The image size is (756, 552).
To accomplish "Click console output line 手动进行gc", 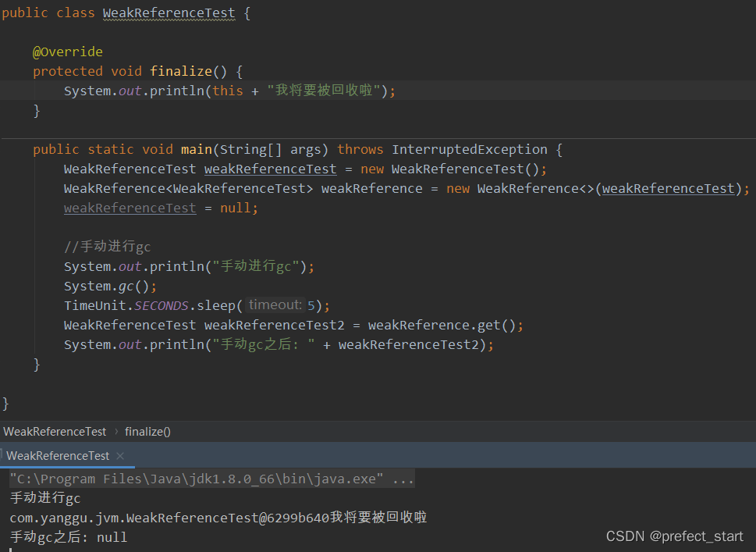I will tap(45, 498).
